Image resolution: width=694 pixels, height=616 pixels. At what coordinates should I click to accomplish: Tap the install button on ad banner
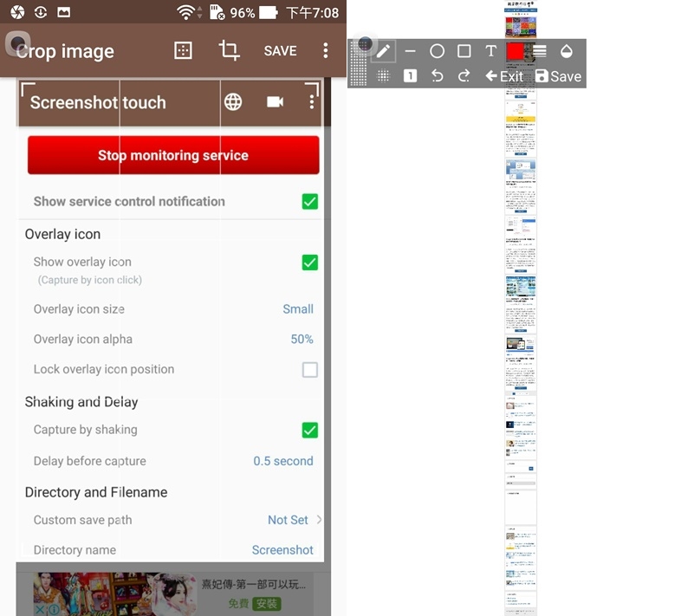[x=267, y=604]
